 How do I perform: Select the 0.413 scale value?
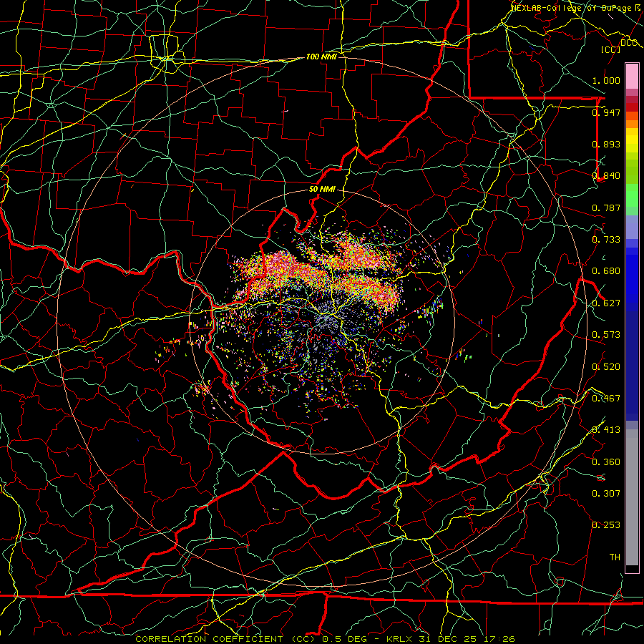(x=606, y=430)
